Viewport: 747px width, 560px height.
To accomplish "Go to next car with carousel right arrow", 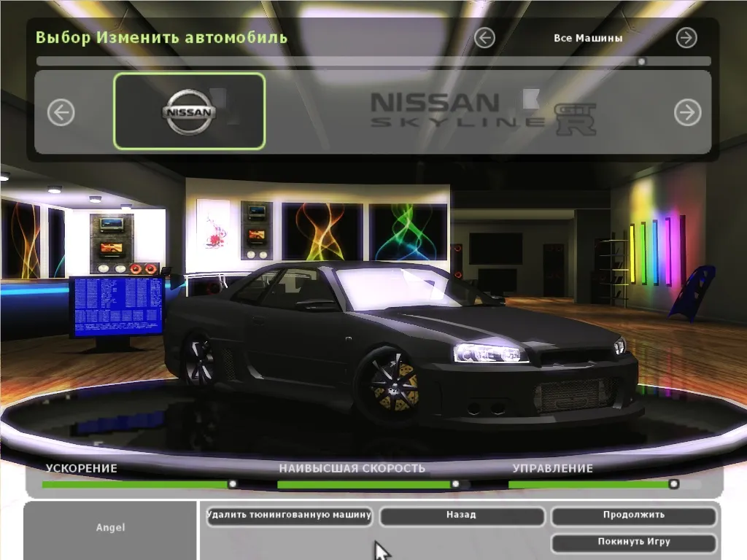I will 687,112.
